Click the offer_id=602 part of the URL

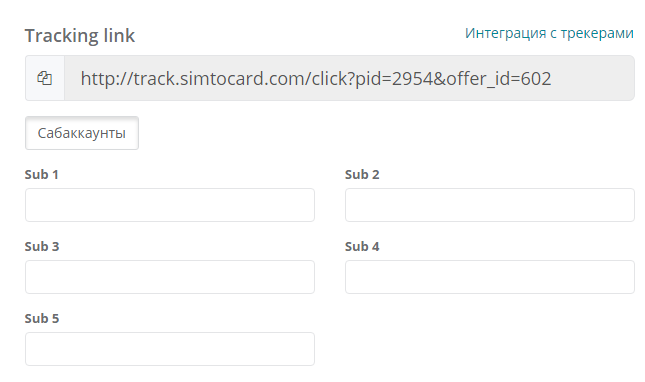(499, 79)
